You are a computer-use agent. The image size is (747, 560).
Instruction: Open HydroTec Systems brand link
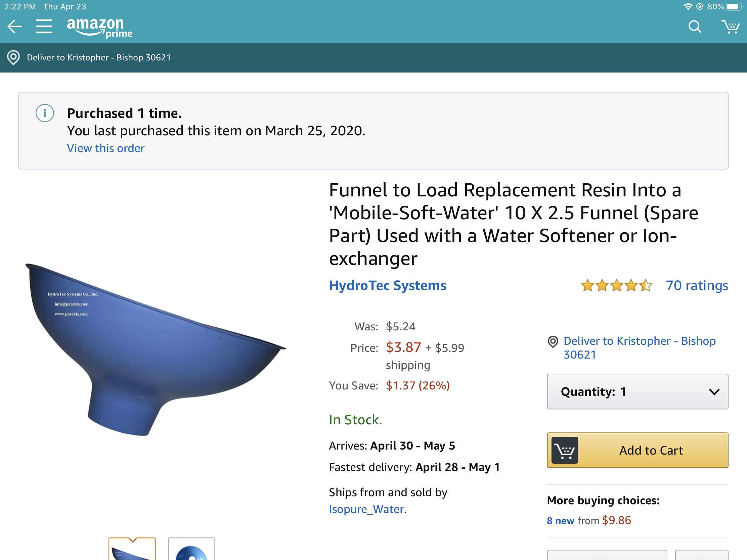point(388,286)
